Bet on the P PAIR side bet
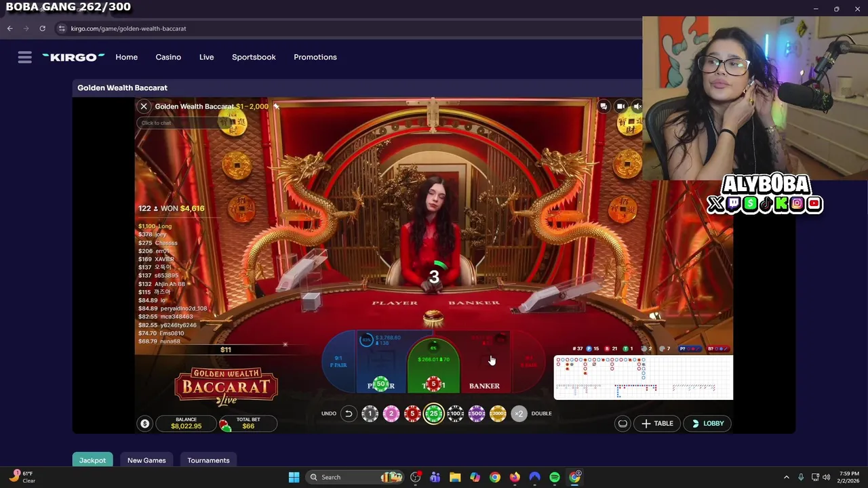Image resolution: width=868 pixels, height=488 pixels. (338, 362)
